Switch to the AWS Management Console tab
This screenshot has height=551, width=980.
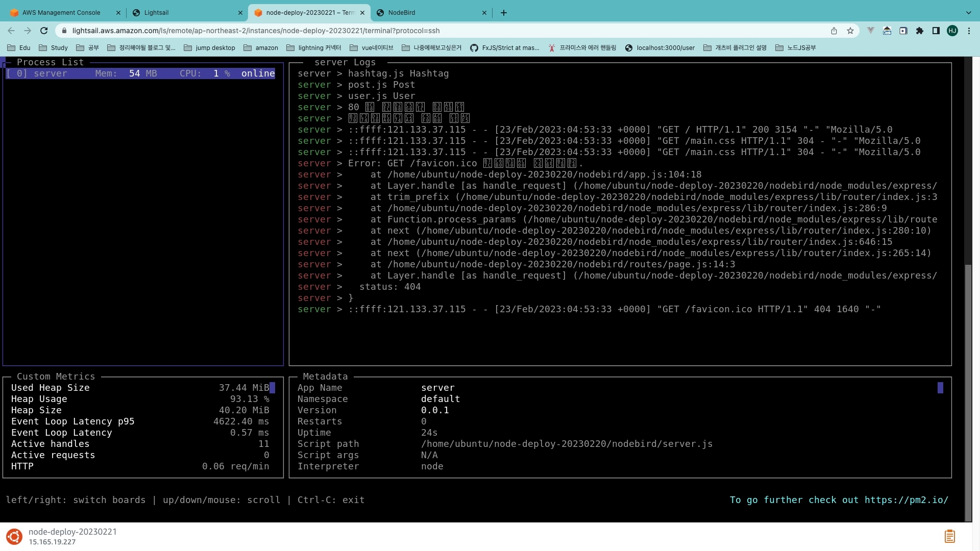61,13
